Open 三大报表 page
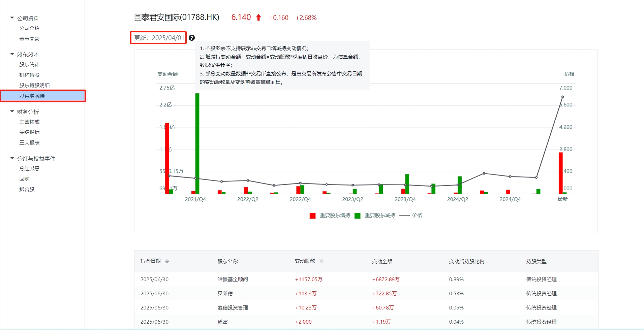644x330 pixels. tap(29, 143)
